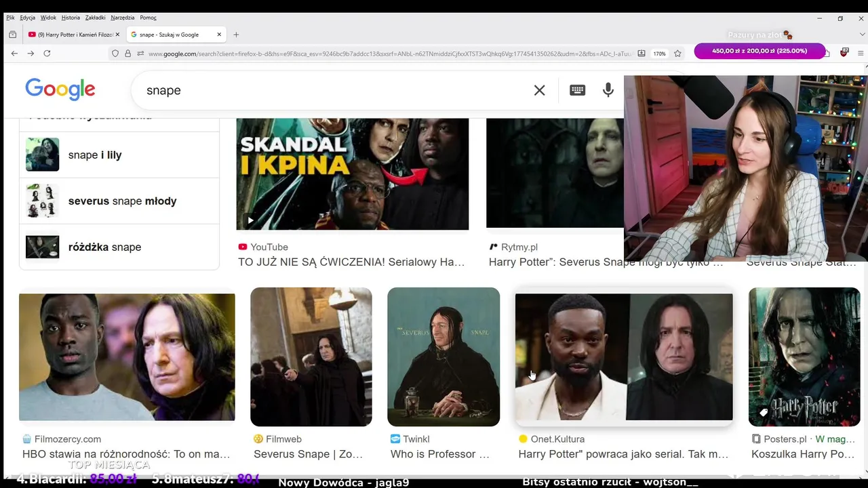Open the Onet.Kultura image result
The width and height of the screenshot is (868, 488).
(x=624, y=357)
